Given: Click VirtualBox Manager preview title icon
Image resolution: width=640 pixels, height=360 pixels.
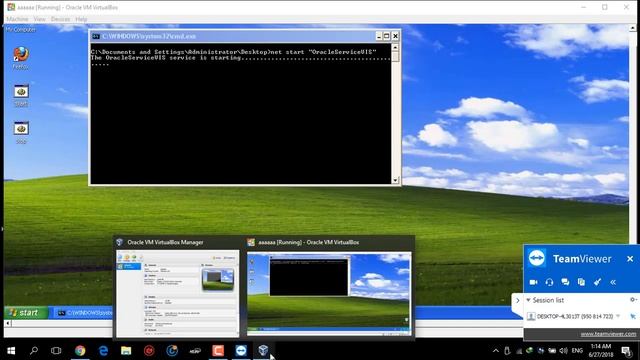Looking at the screenshot, I should [119, 242].
